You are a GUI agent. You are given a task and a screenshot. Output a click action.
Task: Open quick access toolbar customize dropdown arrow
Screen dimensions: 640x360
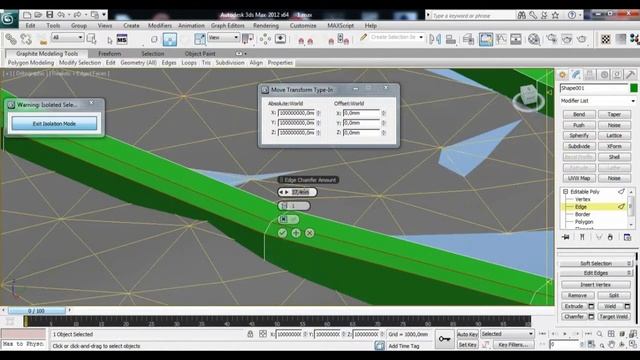pyautogui.click(x=104, y=15)
